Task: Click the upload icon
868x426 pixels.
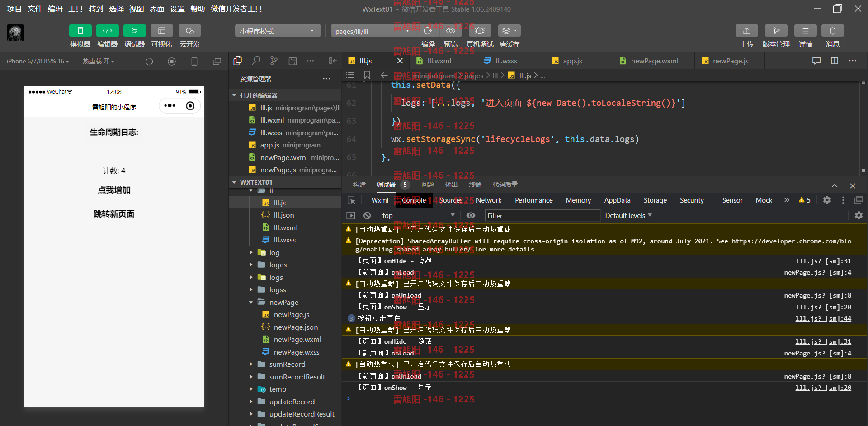Action: click(x=746, y=31)
